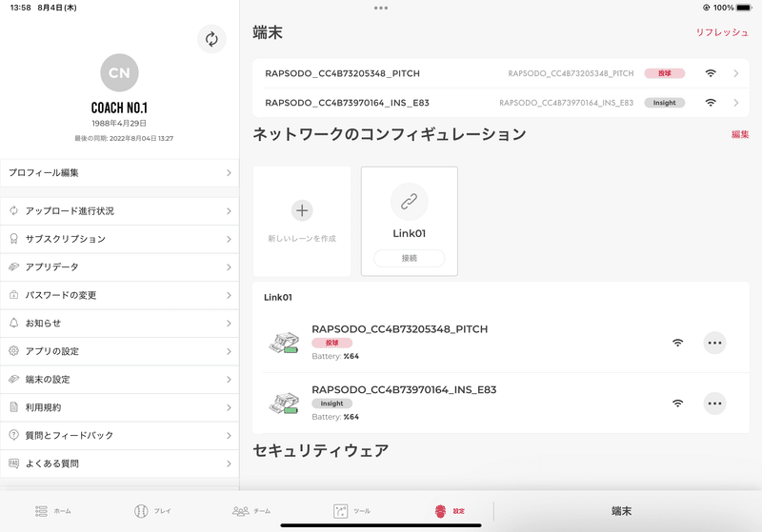Click 新しいレーンを作成 label

tap(302, 238)
